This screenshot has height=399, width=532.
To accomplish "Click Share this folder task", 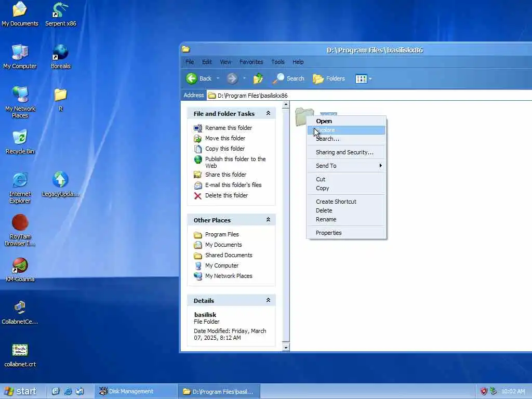I will tap(220, 175).
